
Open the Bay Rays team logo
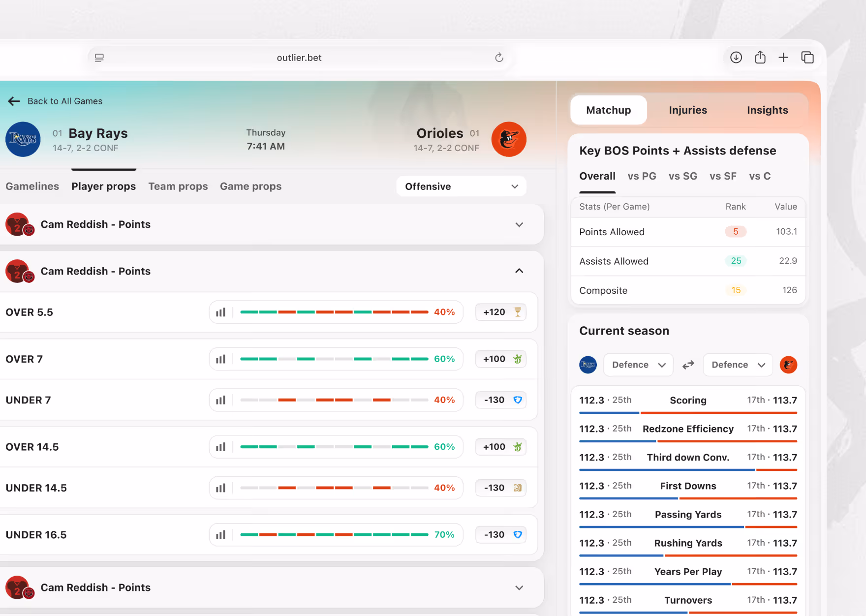pyautogui.click(x=23, y=139)
